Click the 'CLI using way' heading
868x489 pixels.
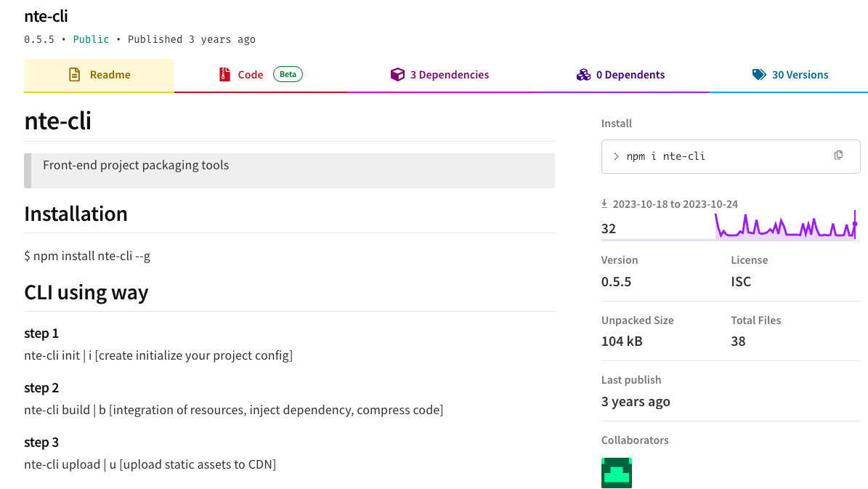pos(86,292)
